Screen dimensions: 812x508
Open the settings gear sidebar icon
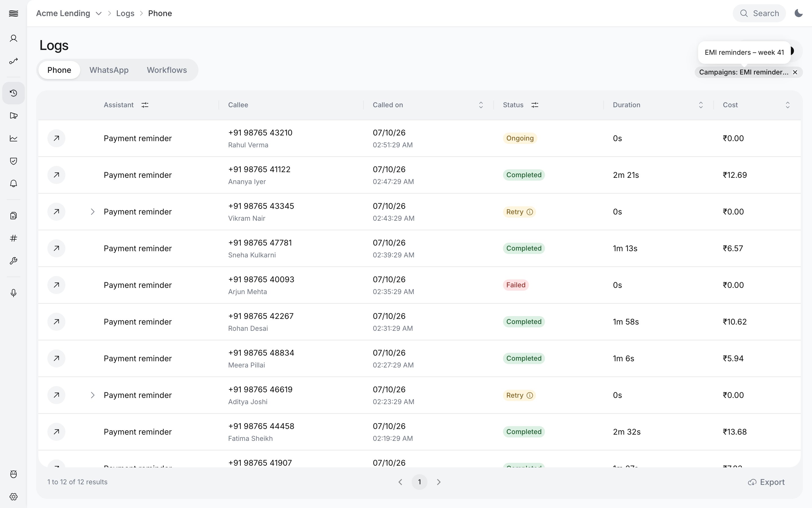click(x=14, y=497)
